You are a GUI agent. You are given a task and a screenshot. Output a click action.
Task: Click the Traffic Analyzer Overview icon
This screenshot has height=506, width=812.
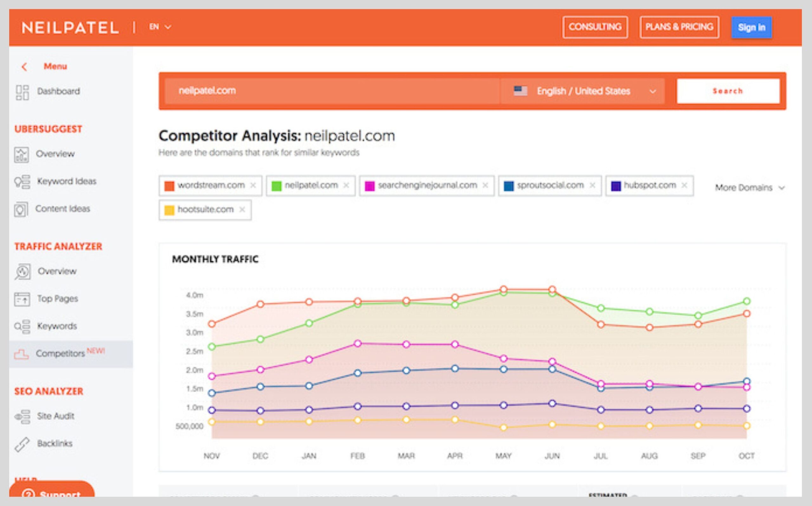[23, 271]
